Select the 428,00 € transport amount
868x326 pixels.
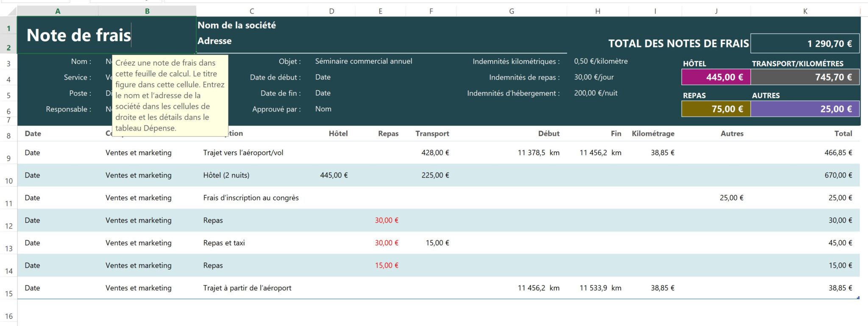(435, 153)
